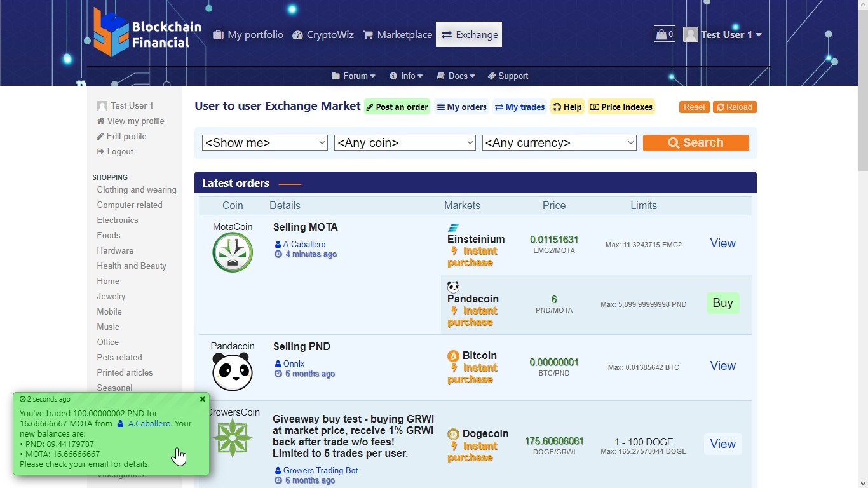Screen dimensions: 868x488
Task: Close the green trade notification
Action: click(203, 400)
